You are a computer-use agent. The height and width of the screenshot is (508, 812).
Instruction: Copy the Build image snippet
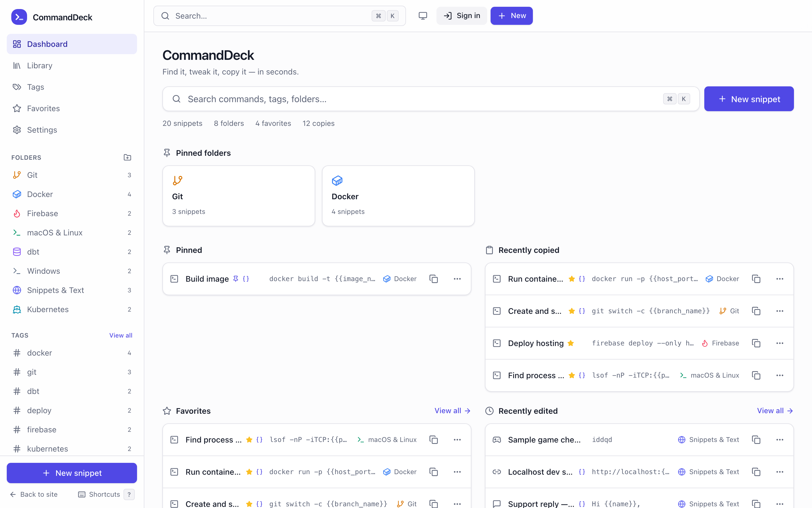coord(434,279)
